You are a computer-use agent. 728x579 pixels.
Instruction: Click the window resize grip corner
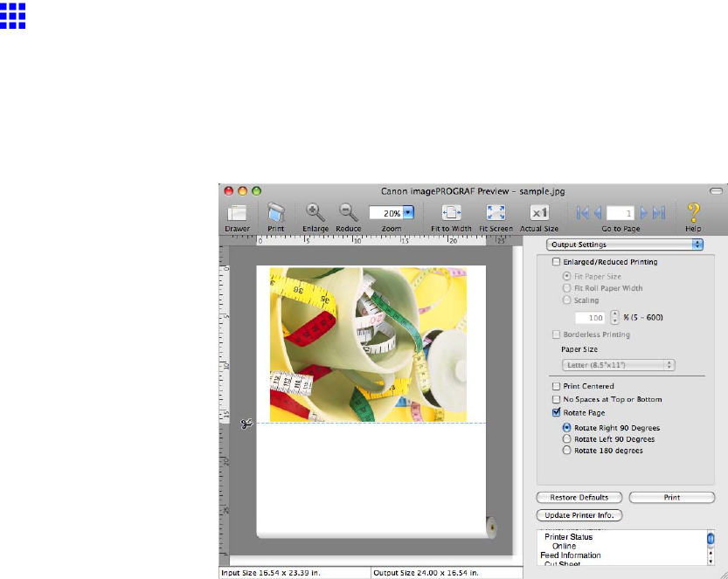pos(724,575)
